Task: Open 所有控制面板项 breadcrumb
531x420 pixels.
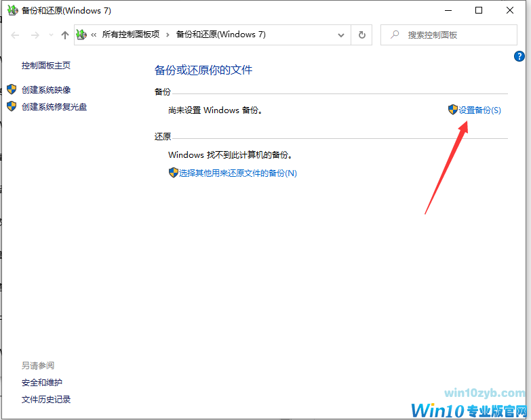Action: pos(131,35)
